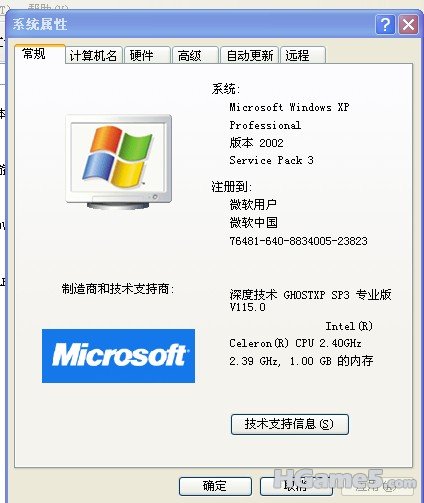Confirm with the 确定 button

[x=215, y=486]
